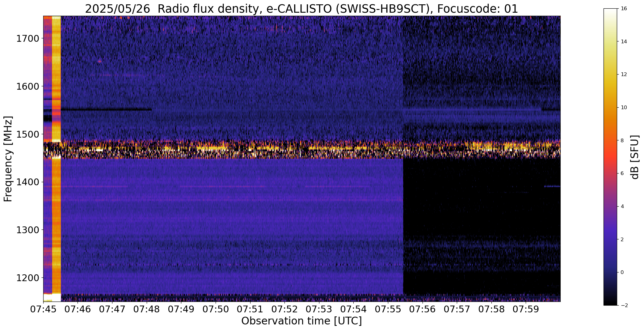Click the color scale bar beside the spectrogram
The height and width of the screenshot is (330, 644).
[x=611, y=157]
